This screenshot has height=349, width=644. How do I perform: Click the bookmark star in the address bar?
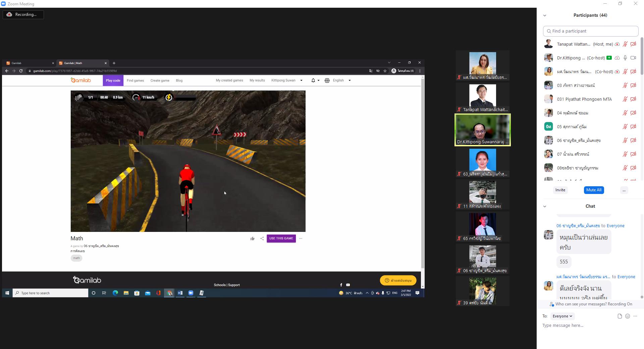pos(385,71)
